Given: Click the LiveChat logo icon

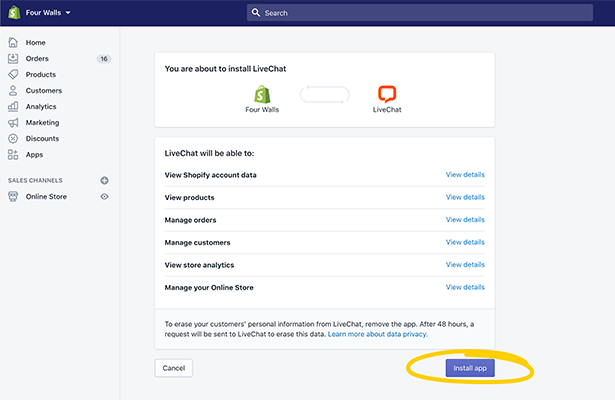Looking at the screenshot, I should tap(386, 94).
